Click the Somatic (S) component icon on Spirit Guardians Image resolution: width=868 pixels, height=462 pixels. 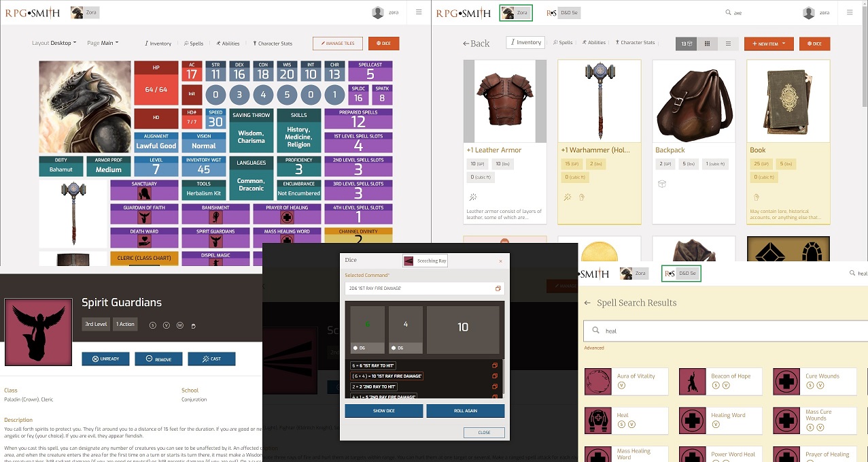[153, 325]
